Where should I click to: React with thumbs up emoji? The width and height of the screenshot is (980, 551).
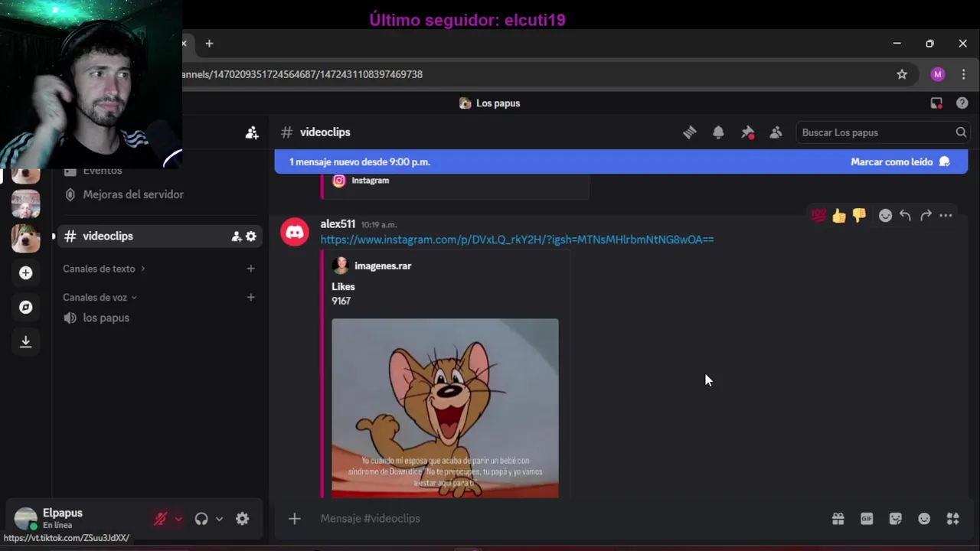pos(839,216)
